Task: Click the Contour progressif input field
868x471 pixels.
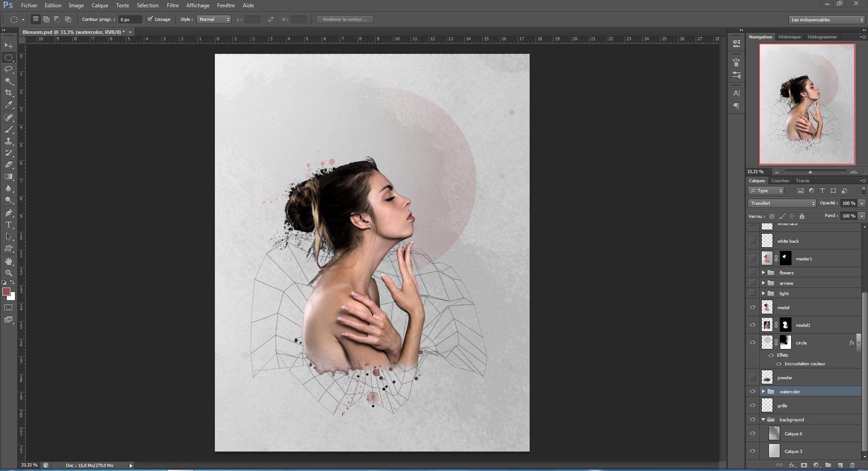Action: pos(130,19)
